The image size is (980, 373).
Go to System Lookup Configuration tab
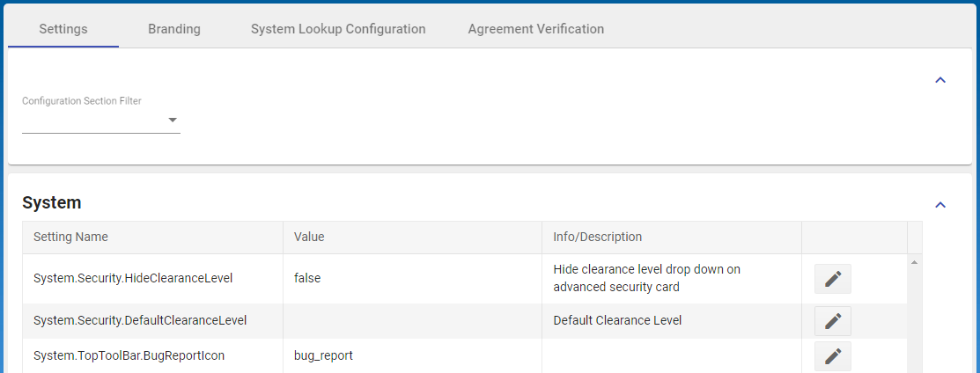pyautogui.click(x=338, y=29)
